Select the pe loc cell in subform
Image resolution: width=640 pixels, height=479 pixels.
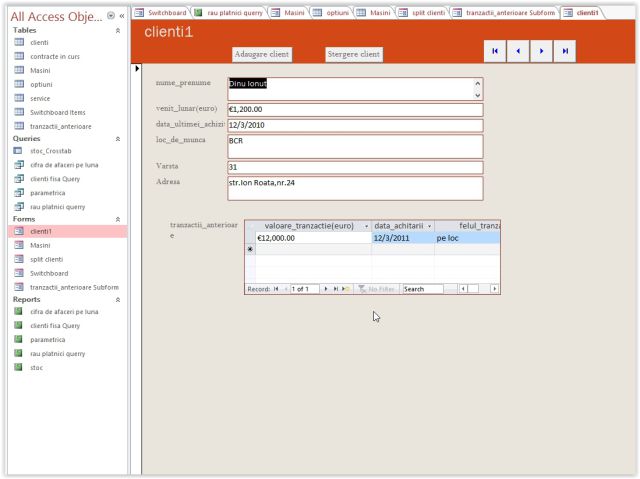pyautogui.click(x=467, y=238)
